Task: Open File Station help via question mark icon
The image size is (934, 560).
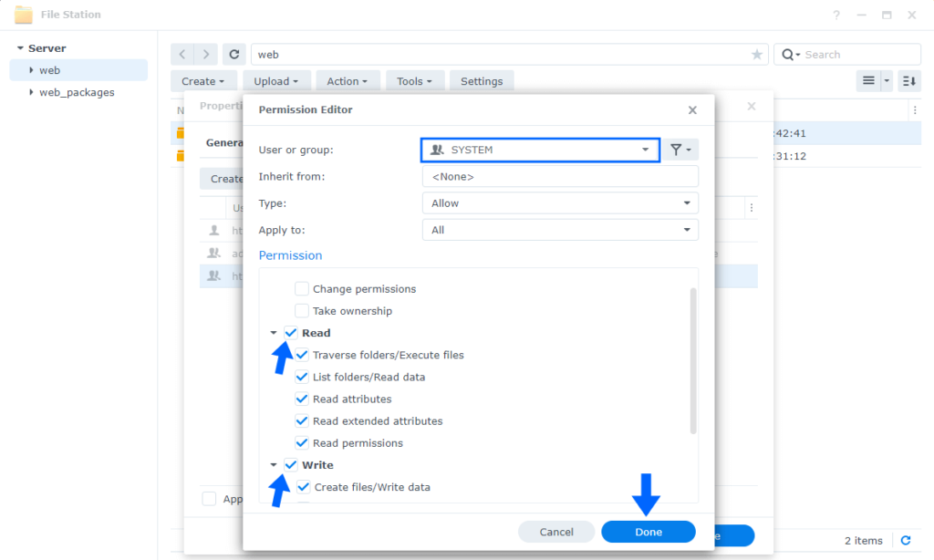Action: 836,15
